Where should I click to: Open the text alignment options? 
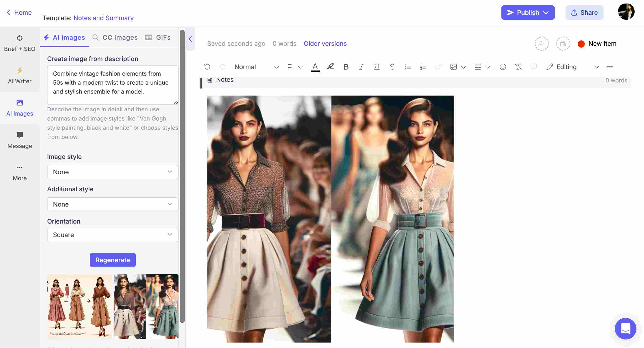(x=291, y=67)
